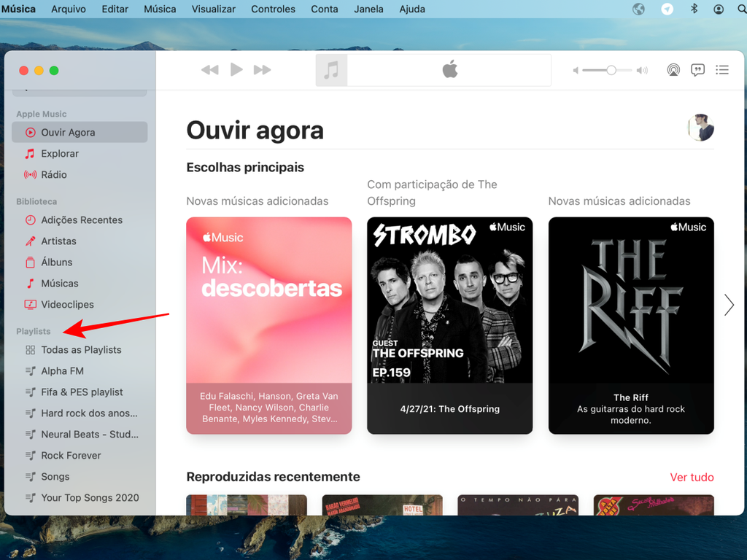Click the Apple Music section header

coord(42,114)
